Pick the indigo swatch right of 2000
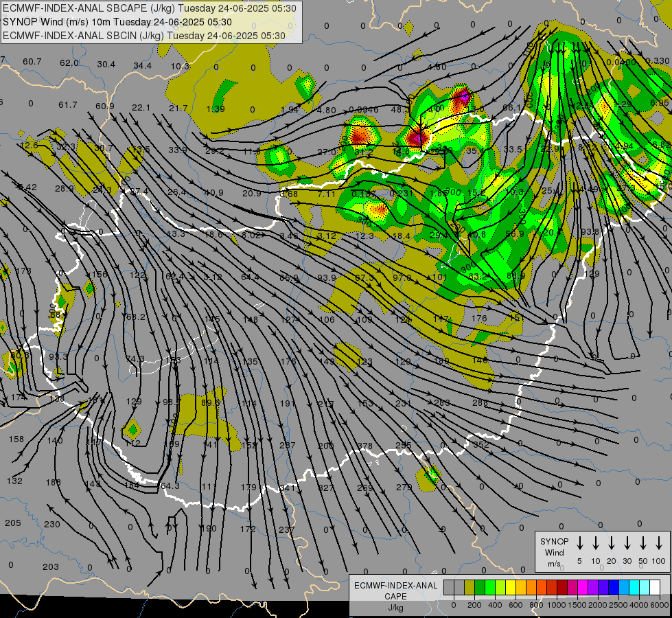 point(603,587)
